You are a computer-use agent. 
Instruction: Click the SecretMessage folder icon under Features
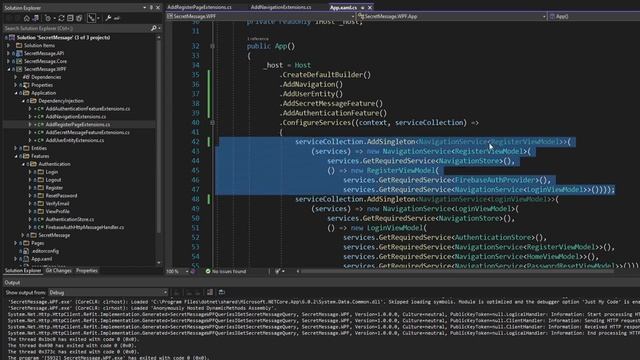[x=33, y=235]
